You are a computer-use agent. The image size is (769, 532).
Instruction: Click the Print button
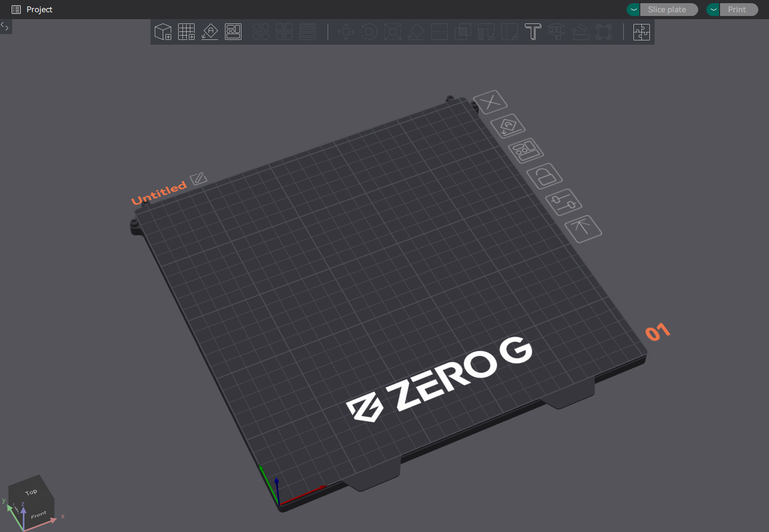coord(739,10)
